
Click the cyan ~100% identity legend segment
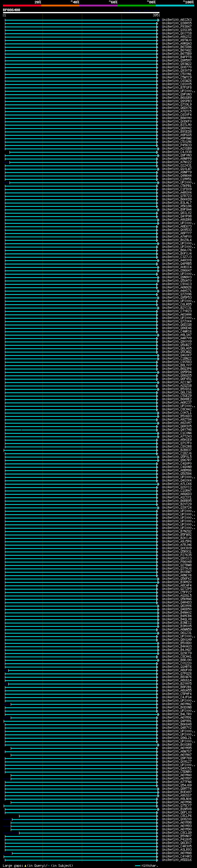pyautogui.click(x=175, y=6)
